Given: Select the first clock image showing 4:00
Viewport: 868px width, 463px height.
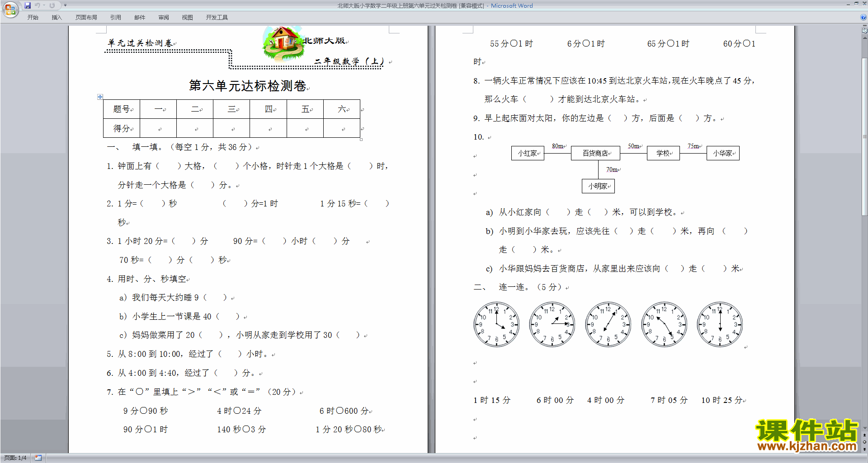Looking at the screenshot, I should pos(496,324).
